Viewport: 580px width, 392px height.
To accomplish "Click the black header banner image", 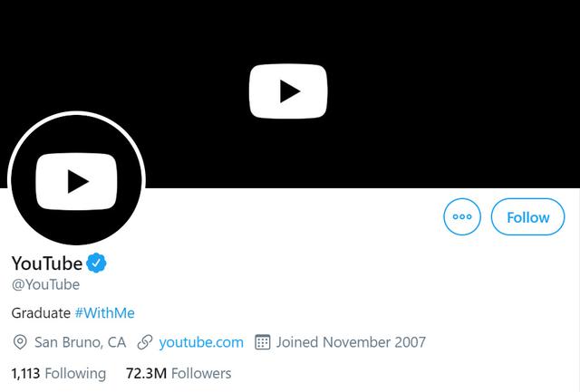I will tap(290, 94).
